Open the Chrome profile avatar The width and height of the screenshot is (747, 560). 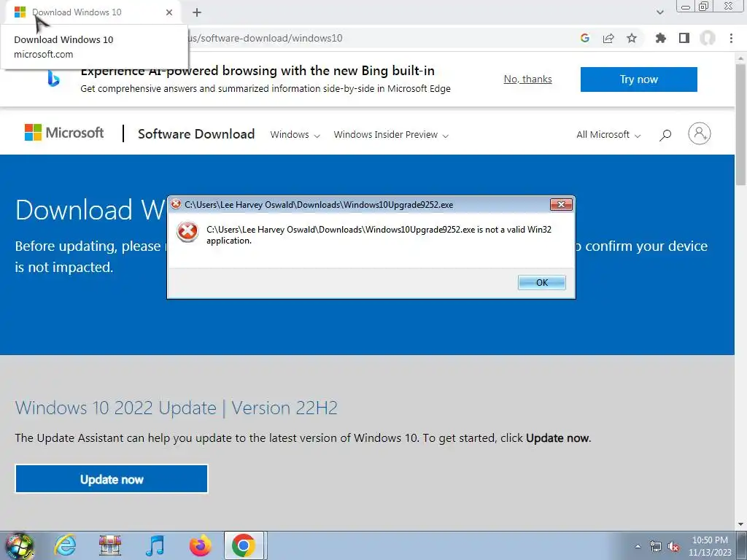[x=708, y=38]
